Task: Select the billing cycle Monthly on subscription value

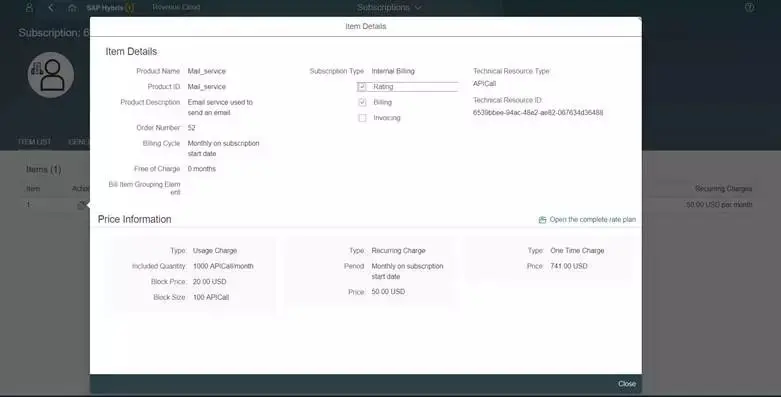Action: point(223,148)
